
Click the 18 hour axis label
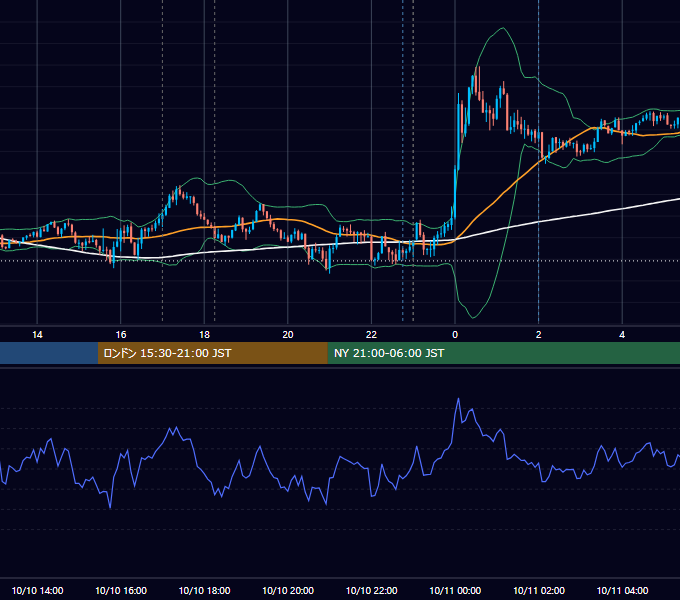204,335
